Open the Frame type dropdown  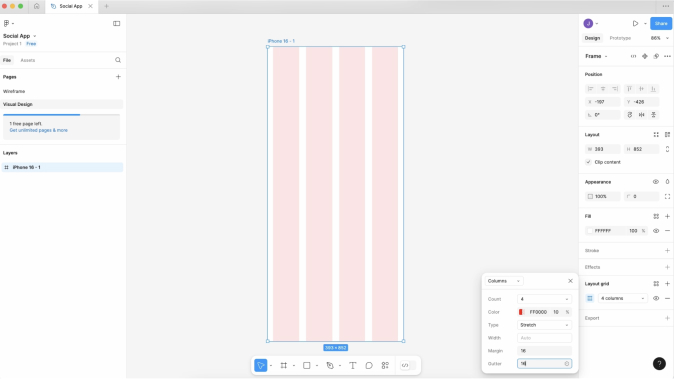tap(596, 56)
